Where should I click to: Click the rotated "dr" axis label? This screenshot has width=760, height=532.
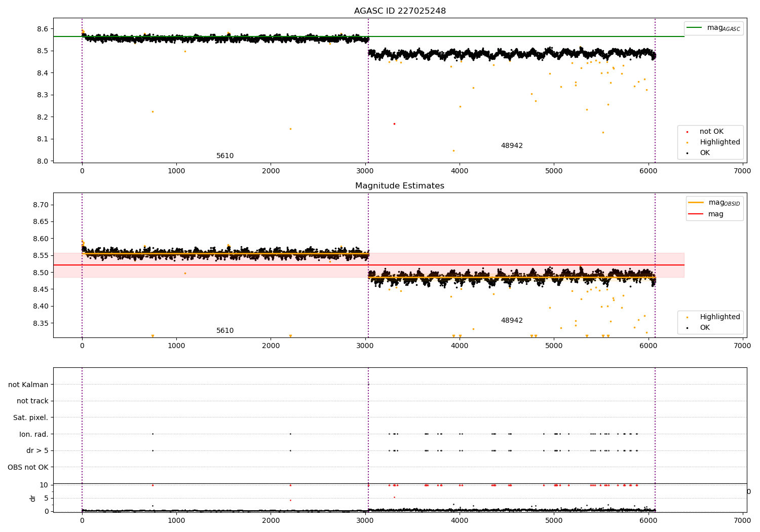click(33, 498)
